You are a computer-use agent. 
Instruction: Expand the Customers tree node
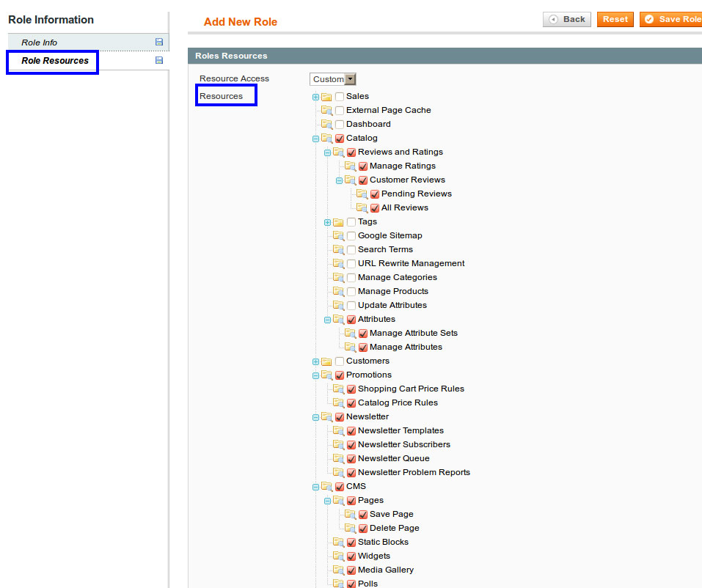[315, 361]
